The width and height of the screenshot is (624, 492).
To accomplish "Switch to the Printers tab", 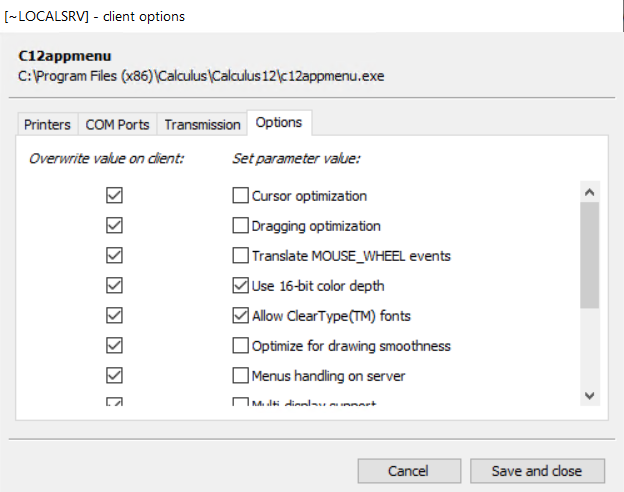I will click(x=47, y=124).
